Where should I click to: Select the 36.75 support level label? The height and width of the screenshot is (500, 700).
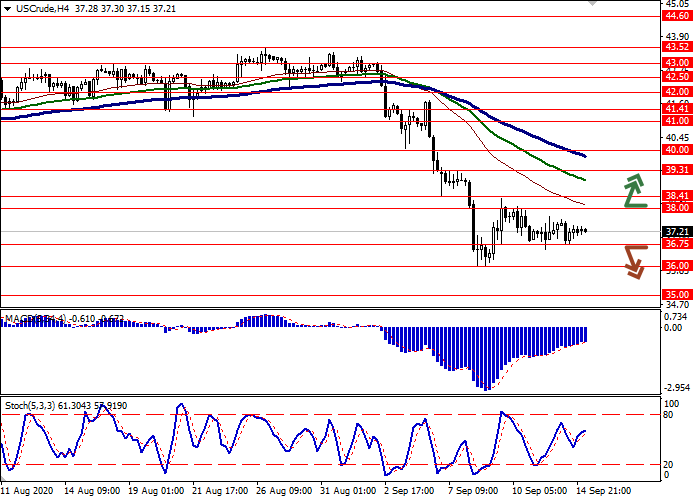click(x=677, y=244)
